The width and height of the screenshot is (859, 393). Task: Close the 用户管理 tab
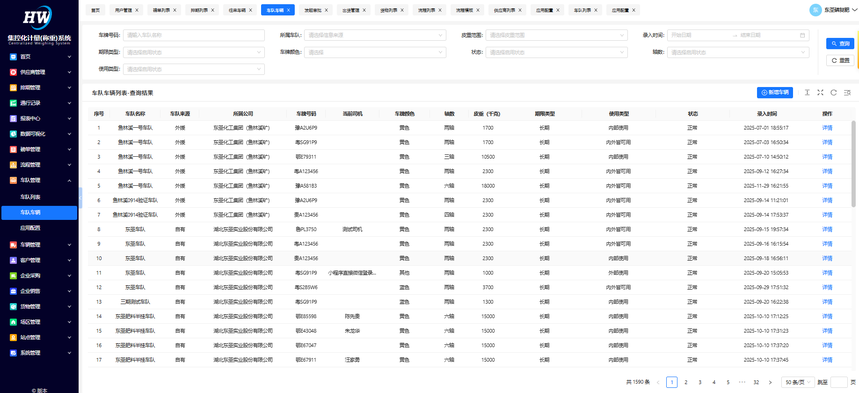(x=136, y=10)
